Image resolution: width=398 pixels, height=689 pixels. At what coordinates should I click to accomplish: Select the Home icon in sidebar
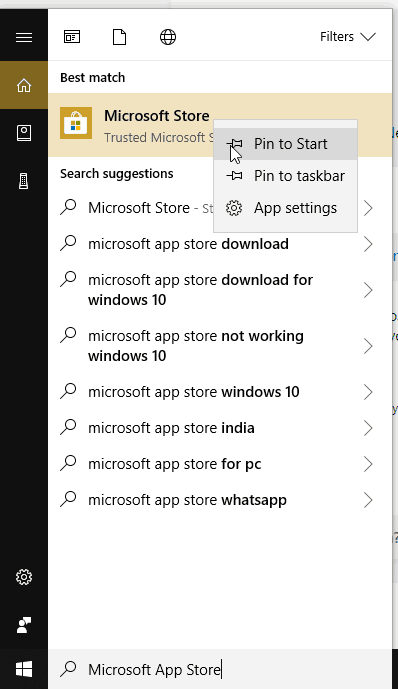[24, 85]
